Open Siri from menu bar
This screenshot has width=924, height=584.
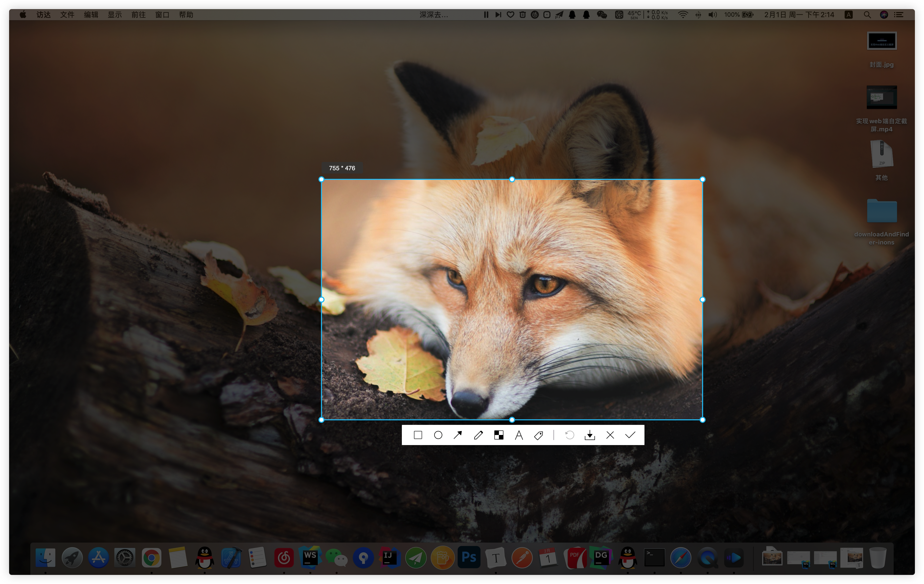(884, 15)
